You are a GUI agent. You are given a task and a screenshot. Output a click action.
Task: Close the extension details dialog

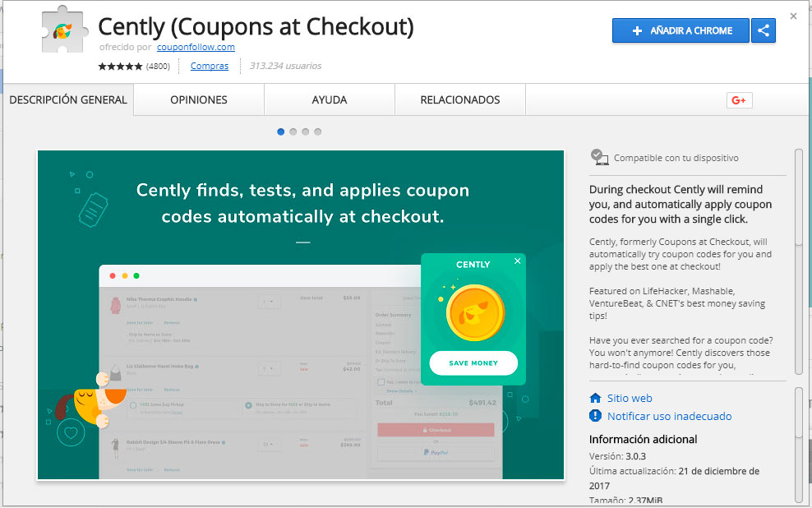[x=793, y=16]
